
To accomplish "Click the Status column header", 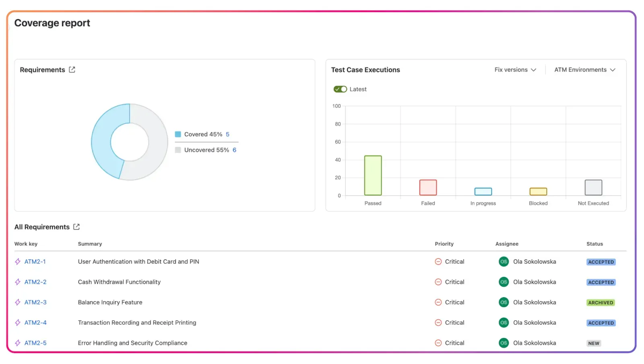I will [594, 244].
